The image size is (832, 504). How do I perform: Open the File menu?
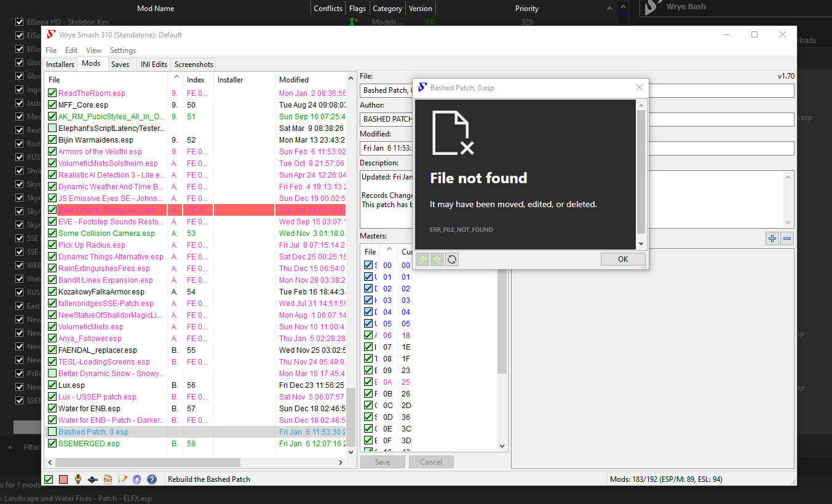pos(51,50)
